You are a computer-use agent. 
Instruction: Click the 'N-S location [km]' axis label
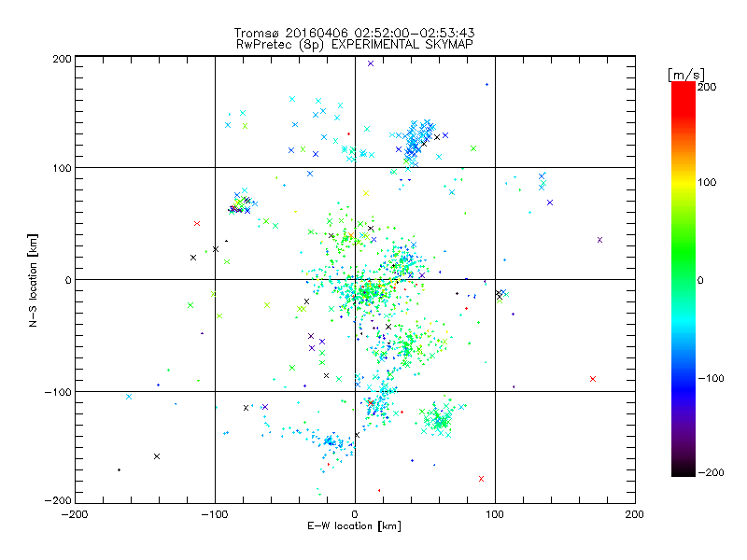(x=33, y=280)
